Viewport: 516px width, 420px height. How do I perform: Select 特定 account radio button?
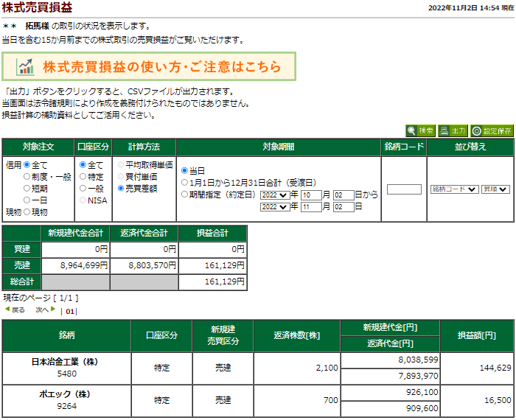(83, 177)
